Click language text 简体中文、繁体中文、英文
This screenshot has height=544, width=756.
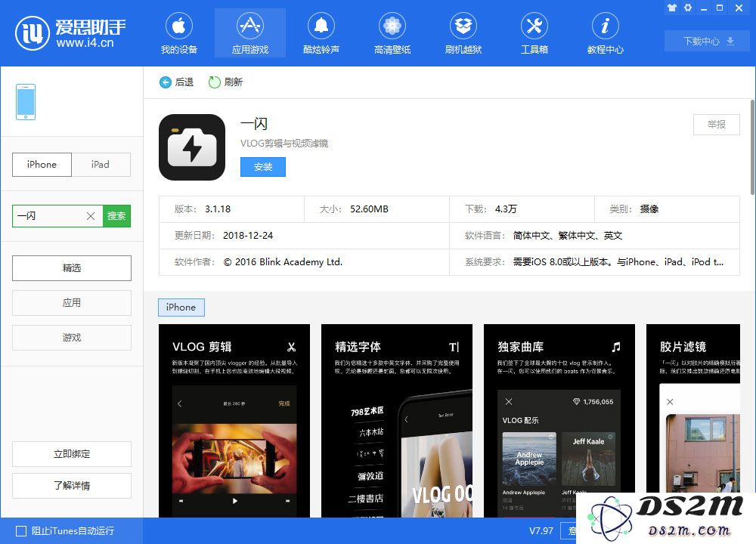tap(568, 236)
